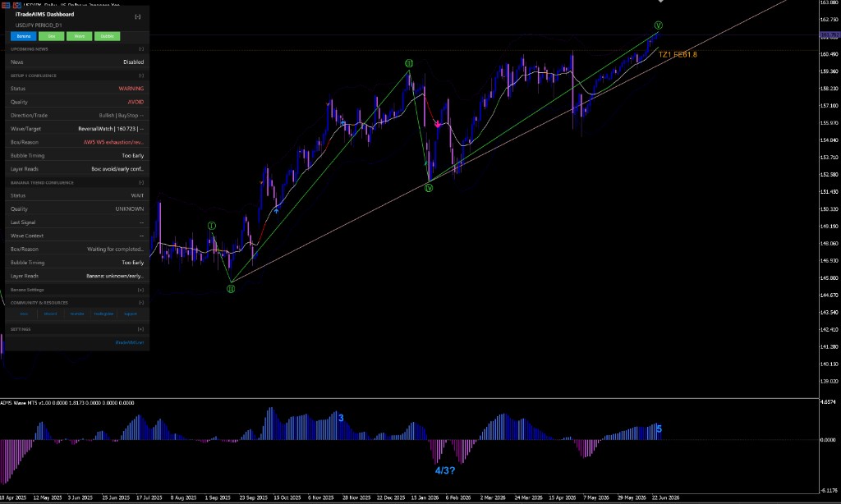Screen dimensions: 841x504
Task: Click the pink down arrow signal marker
Action: pyautogui.click(x=438, y=125)
